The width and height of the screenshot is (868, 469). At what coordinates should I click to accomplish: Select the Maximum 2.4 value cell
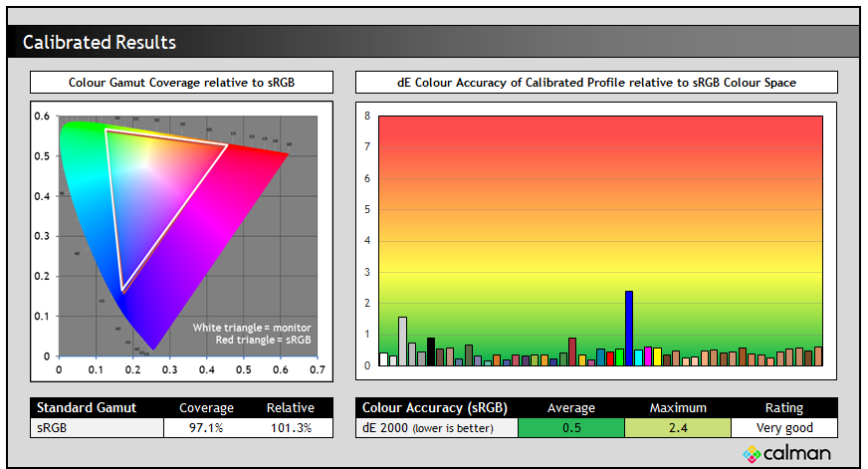[x=678, y=428]
